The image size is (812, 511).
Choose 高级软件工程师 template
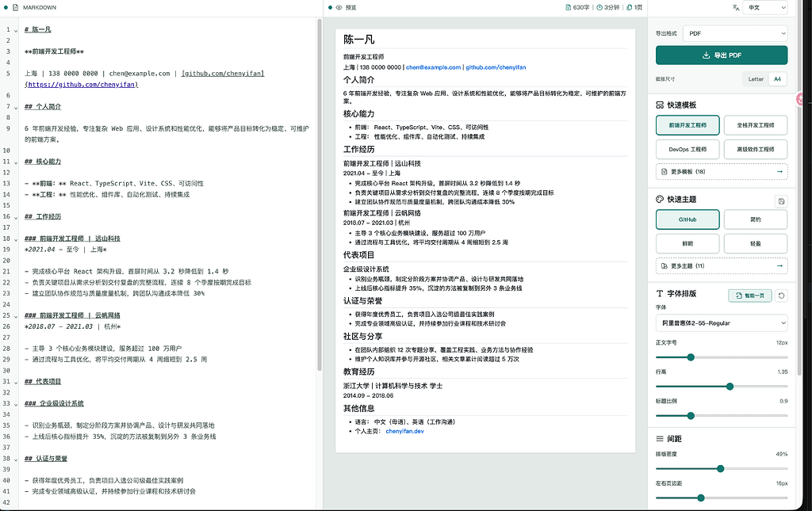point(756,150)
